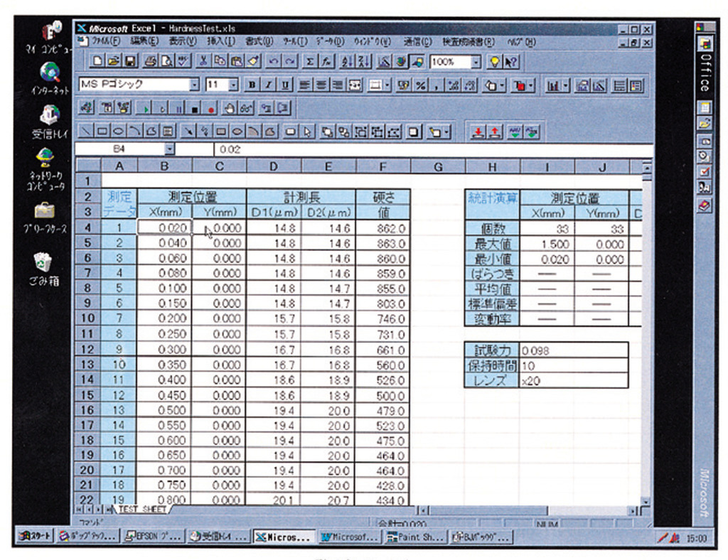Select row header 10
The image size is (728, 560).
[x=87, y=318]
